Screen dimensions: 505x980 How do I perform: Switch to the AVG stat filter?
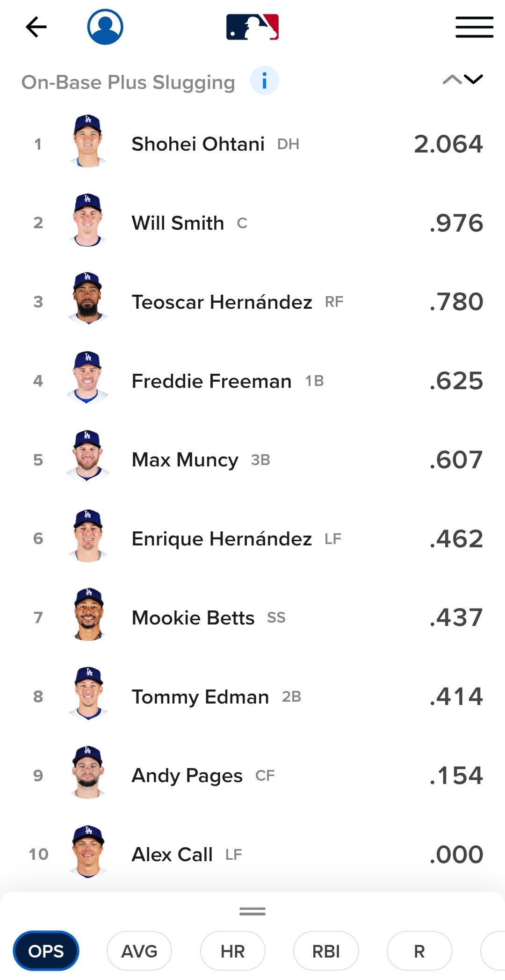point(139,951)
